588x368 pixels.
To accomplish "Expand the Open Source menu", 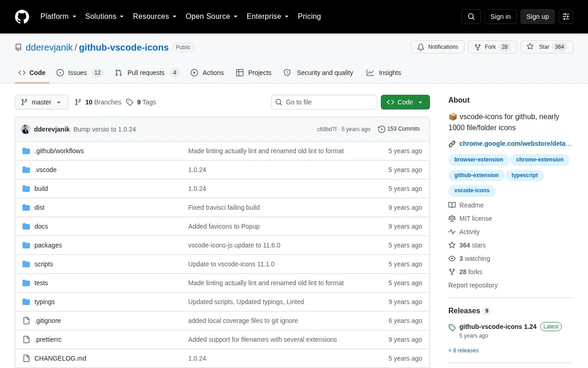I will coord(211,17).
